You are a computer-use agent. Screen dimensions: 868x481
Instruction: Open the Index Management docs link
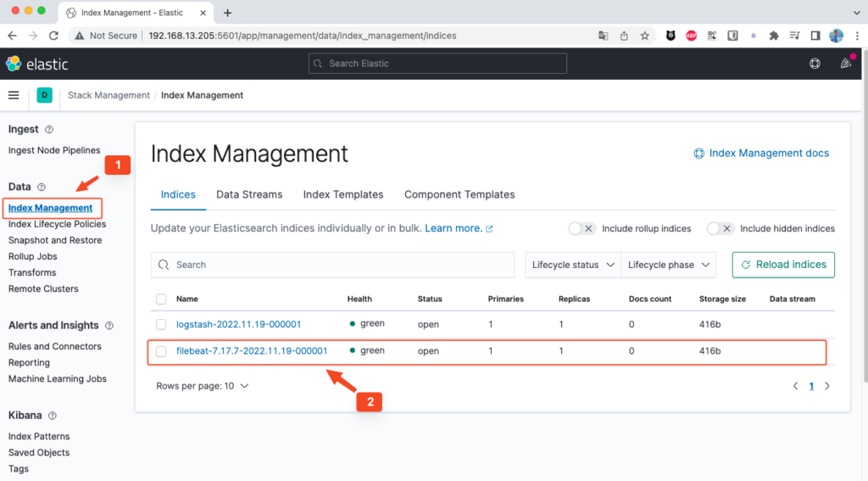tap(762, 153)
